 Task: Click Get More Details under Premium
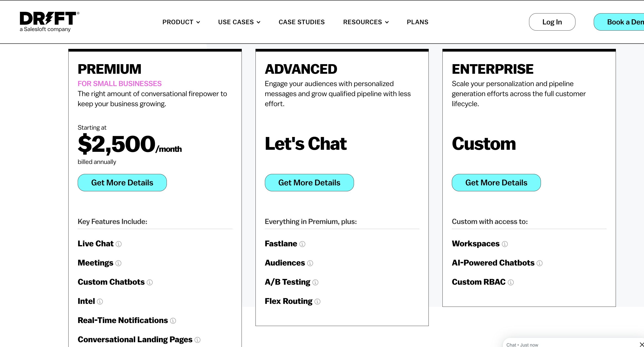pyautogui.click(x=122, y=183)
